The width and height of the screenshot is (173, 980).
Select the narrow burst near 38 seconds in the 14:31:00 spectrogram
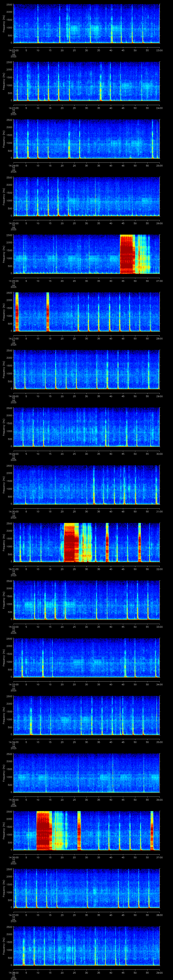107,542
